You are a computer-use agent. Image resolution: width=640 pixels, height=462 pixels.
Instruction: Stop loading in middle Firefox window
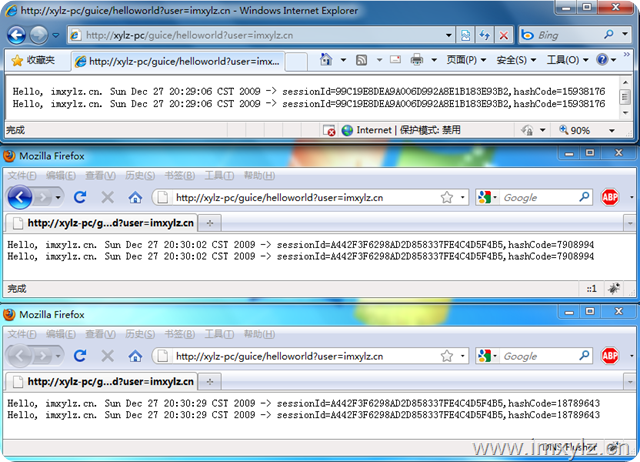click(107, 198)
